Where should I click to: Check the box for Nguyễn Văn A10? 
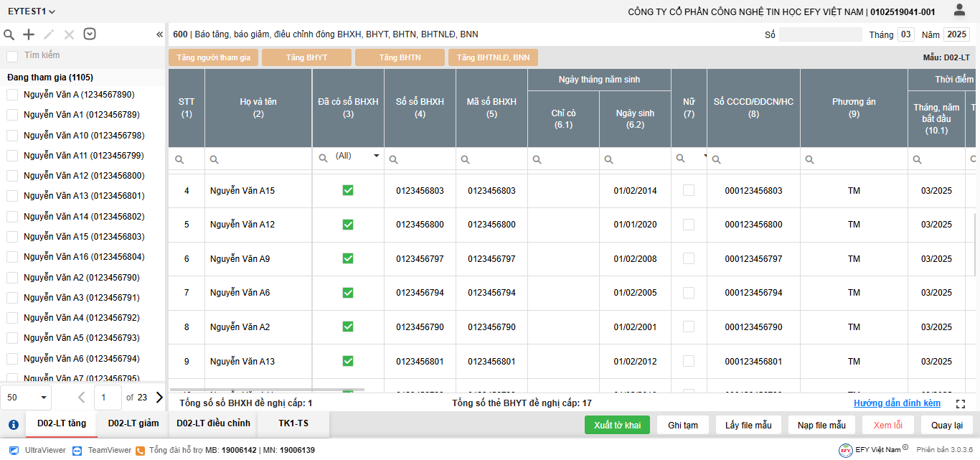(12, 135)
